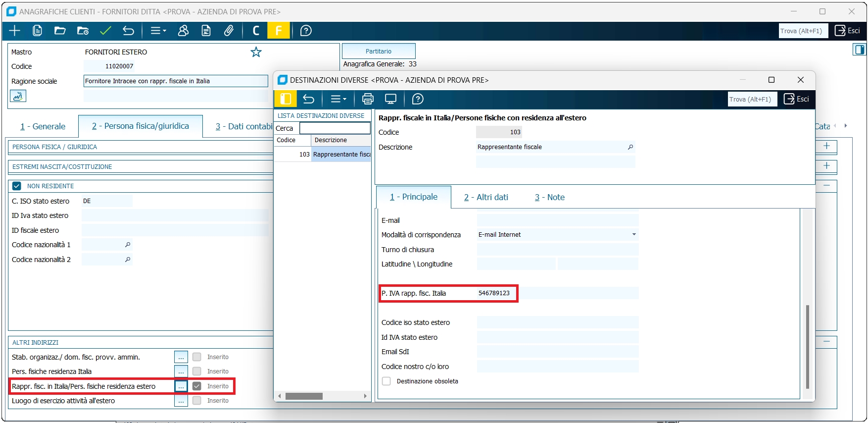Click the Partitario button

[379, 51]
